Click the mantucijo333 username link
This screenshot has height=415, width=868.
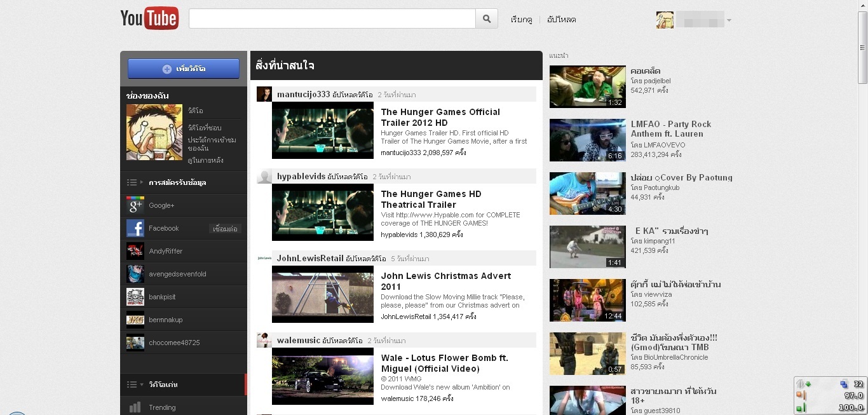click(303, 94)
